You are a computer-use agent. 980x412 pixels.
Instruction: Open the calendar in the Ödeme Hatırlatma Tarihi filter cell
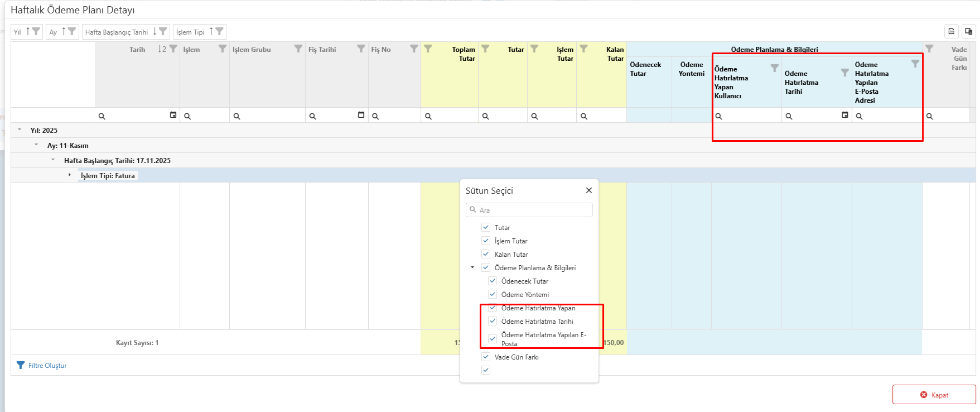(845, 115)
